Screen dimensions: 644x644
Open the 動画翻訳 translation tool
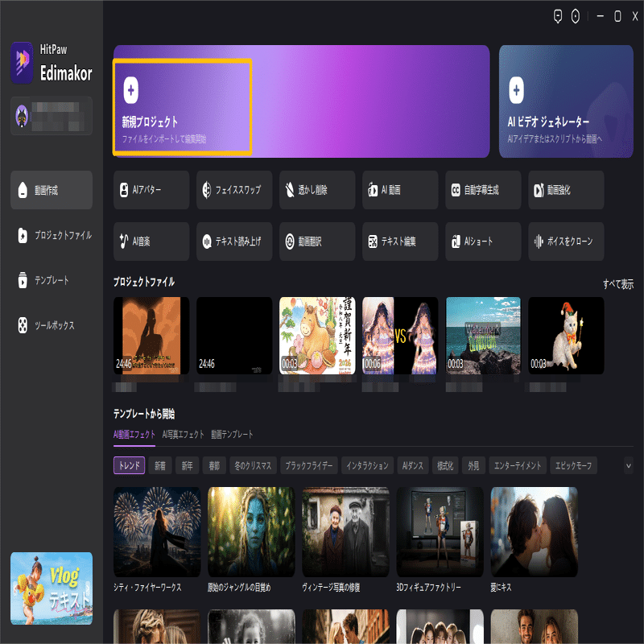tap(317, 241)
